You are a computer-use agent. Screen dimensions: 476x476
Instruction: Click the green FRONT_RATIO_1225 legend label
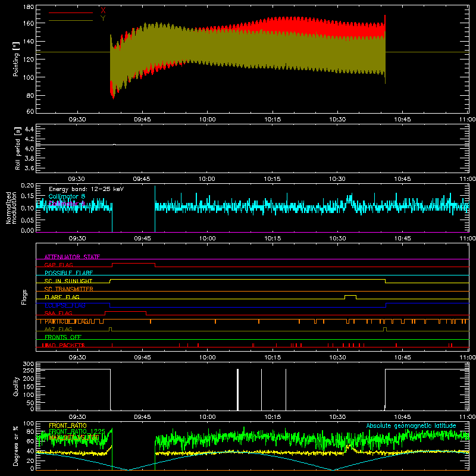77,431
